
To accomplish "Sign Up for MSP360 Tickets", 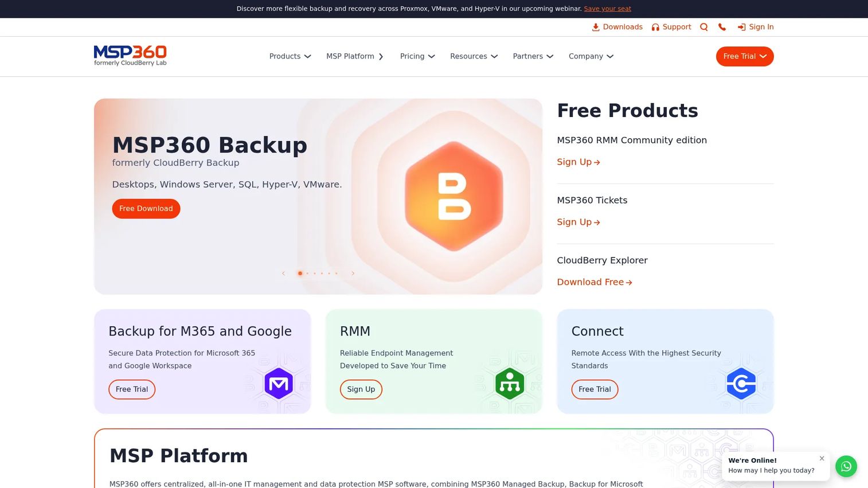I will click(x=578, y=222).
